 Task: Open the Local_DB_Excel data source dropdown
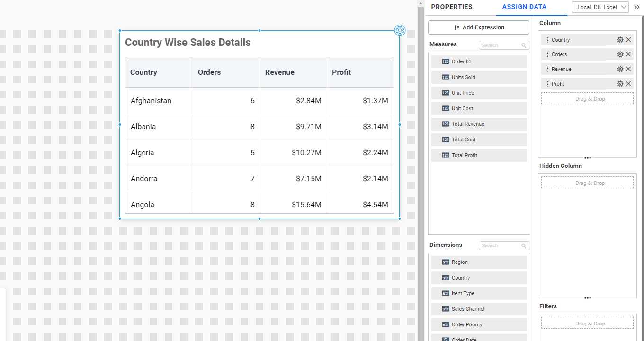600,7
